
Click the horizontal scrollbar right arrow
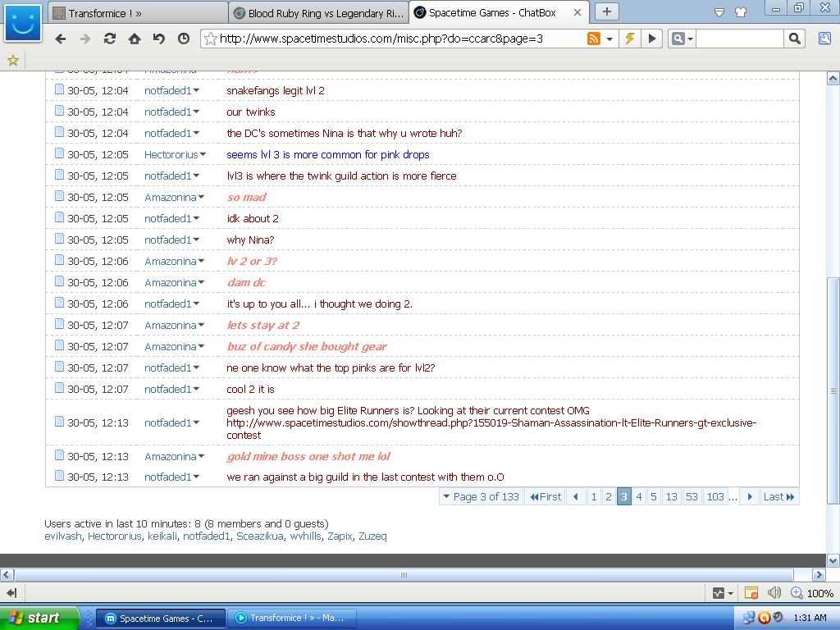tap(818, 575)
